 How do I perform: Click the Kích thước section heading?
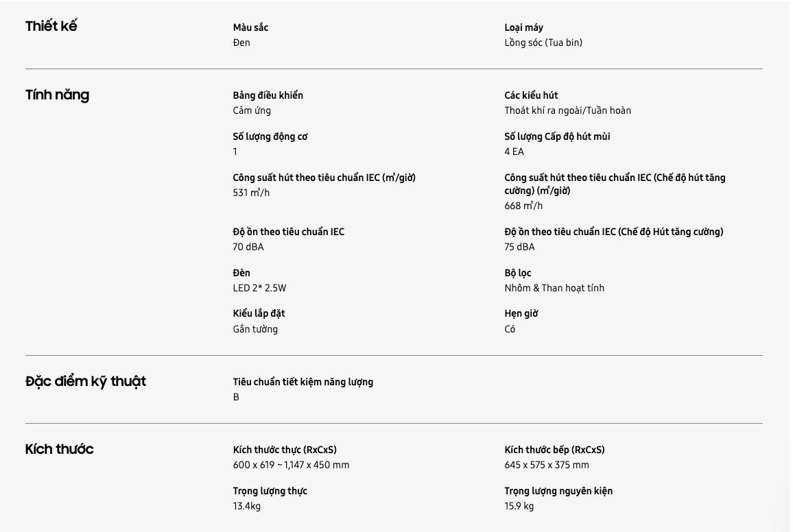tap(59, 449)
